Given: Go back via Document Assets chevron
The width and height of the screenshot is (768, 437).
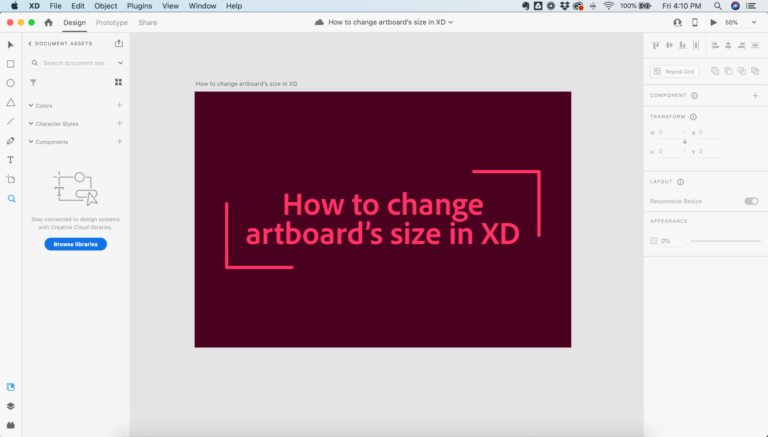Looking at the screenshot, I should (x=30, y=44).
